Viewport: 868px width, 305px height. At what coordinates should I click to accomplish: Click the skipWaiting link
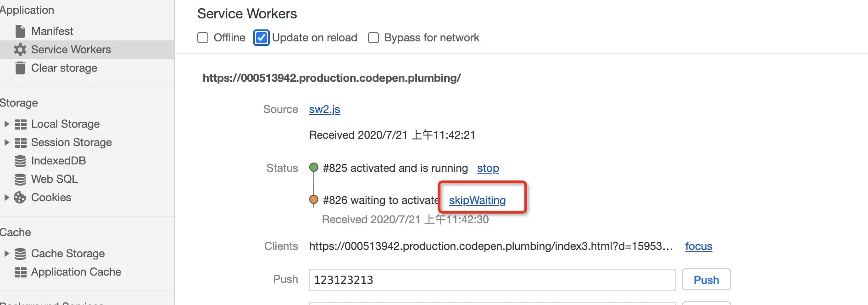point(477,200)
